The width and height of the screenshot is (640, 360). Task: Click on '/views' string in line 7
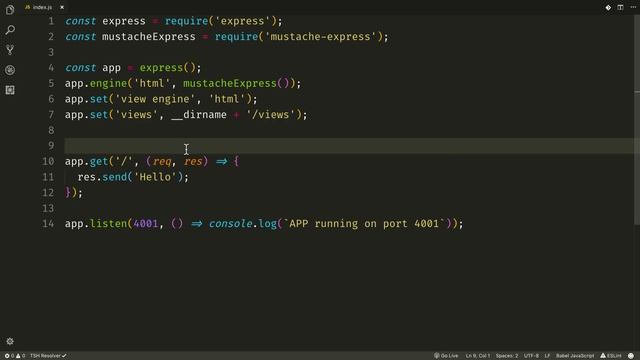pos(271,115)
